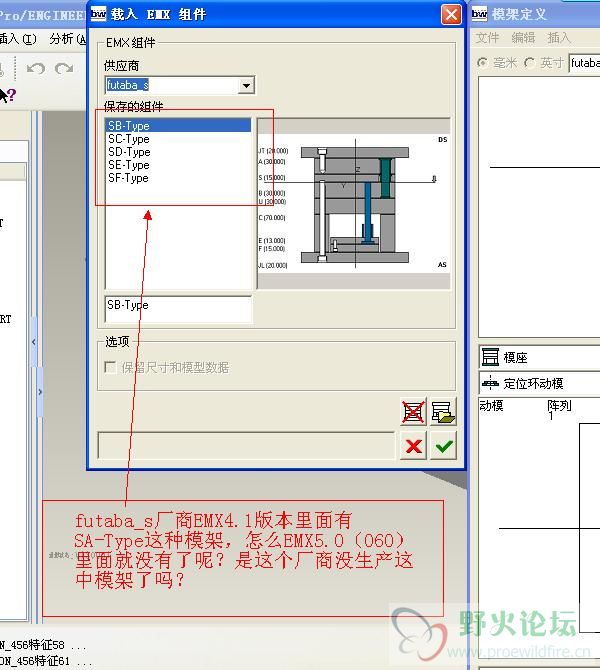
Task: Select SB-Type in saved assemblies list
Action: click(178, 126)
